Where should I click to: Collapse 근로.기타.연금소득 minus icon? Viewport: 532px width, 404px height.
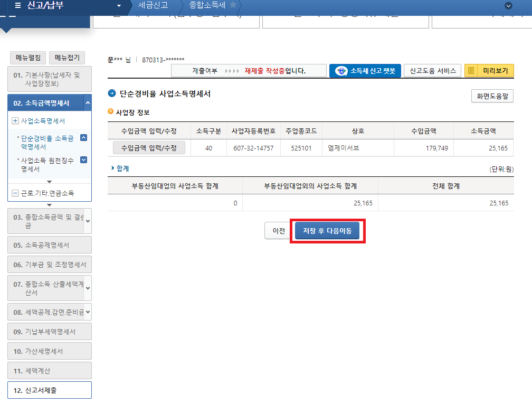15,193
